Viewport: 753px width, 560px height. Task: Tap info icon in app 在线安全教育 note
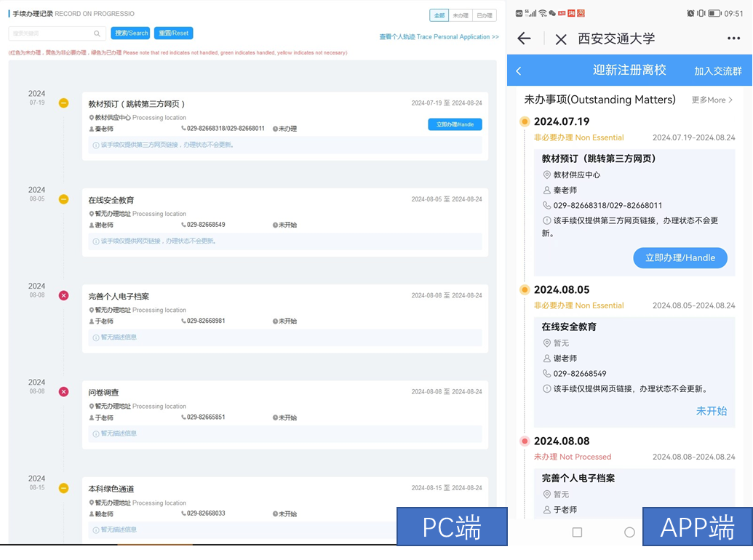click(546, 388)
